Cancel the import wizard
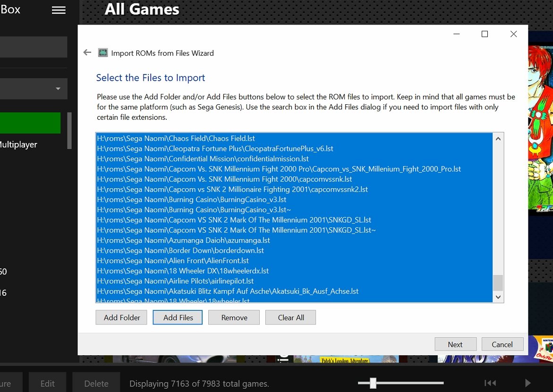The image size is (553, 392). [x=502, y=344]
